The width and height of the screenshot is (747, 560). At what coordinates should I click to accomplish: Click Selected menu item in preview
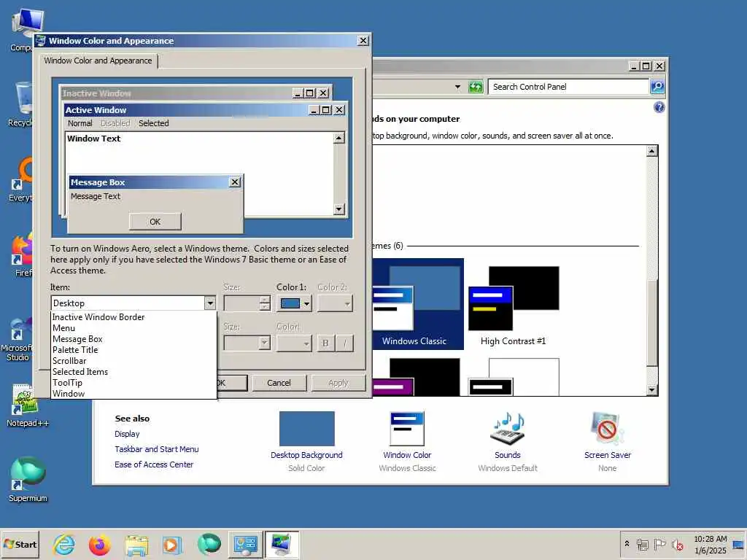153,123
